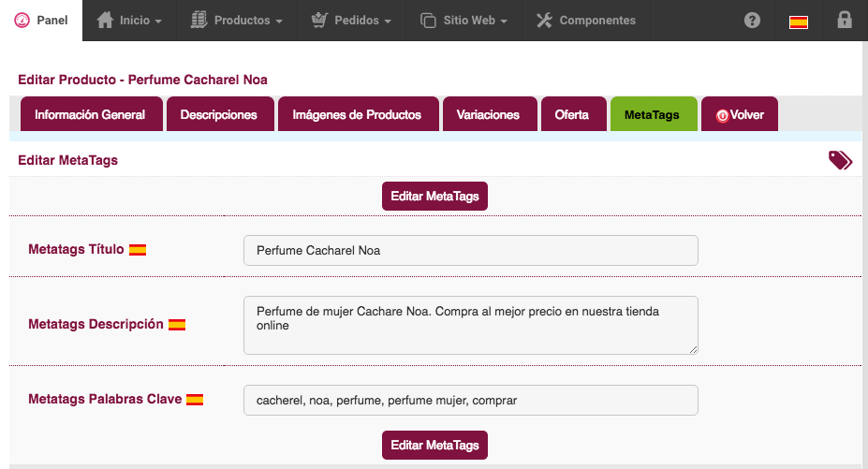The image size is (868, 469).
Task: Click the 'Editar Producto - Perfume Cacharel Noa' heading
Action: [143, 80]
